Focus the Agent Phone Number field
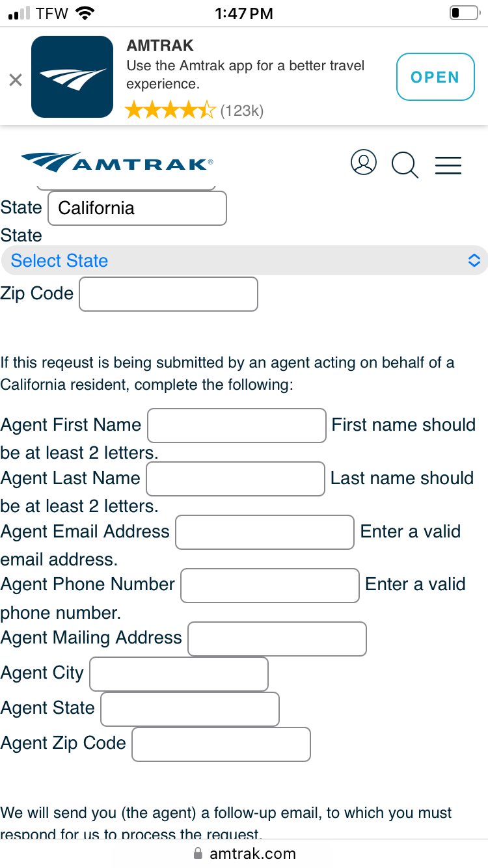The height and width of the screenshot is (868, 488). click(x=270, y=586)
